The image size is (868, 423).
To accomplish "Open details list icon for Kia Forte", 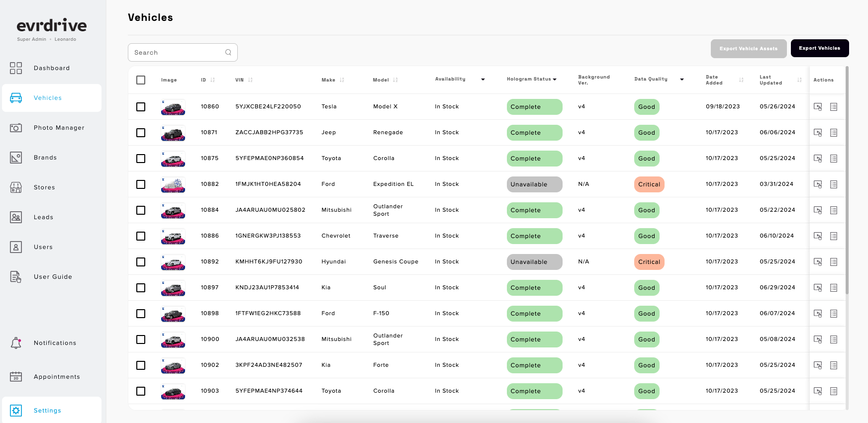I will (x=834, y=365).
